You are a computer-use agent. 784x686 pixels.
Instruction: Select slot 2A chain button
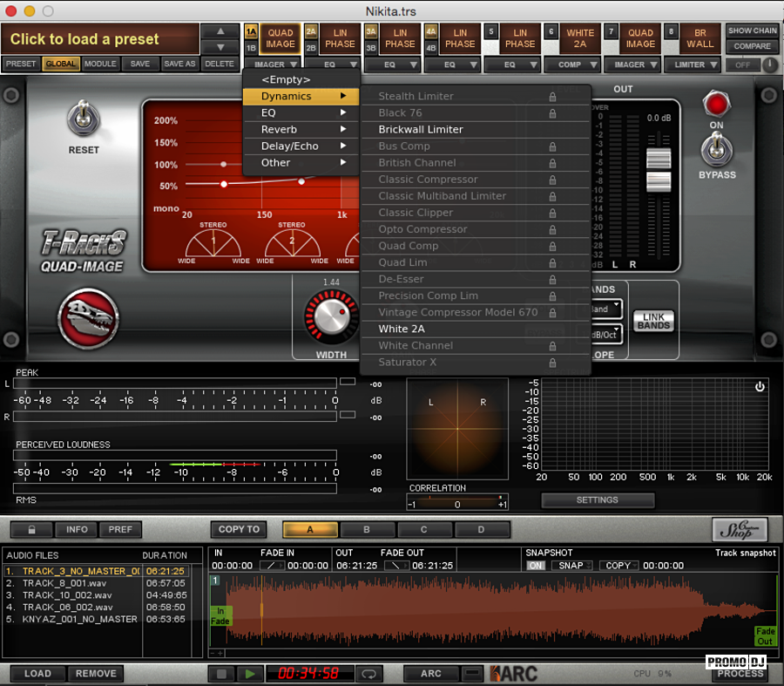click(311, 32)
